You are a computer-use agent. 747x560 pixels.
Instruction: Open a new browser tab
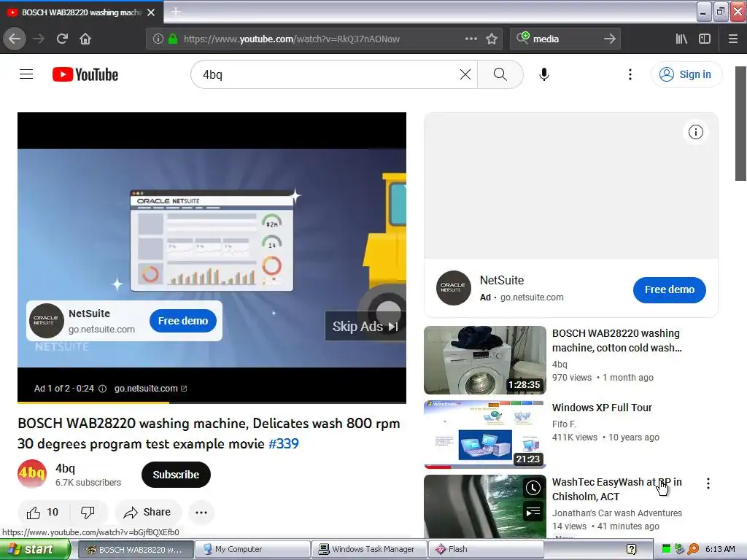[x=175, y=12]
